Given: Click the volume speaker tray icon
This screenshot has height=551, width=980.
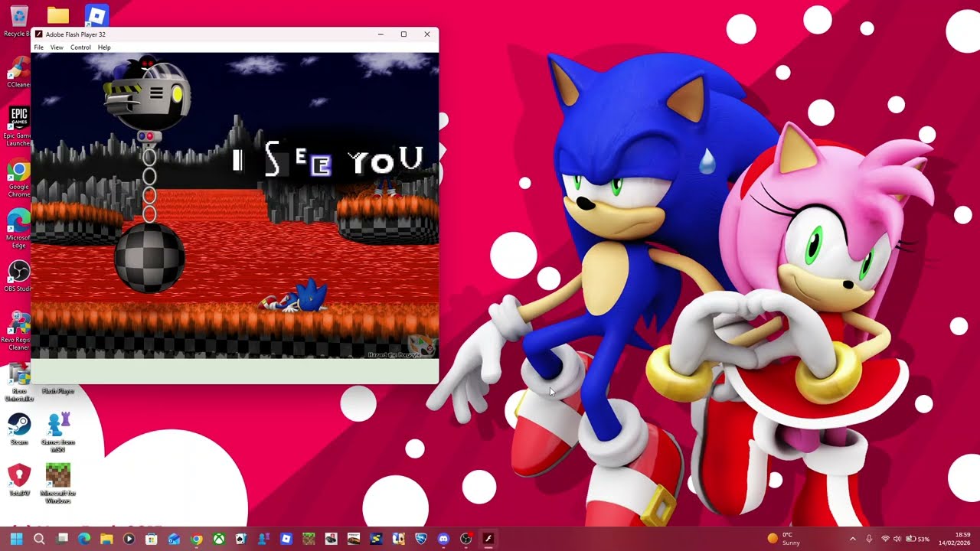Looking at the screenshot, I should 897,539.
